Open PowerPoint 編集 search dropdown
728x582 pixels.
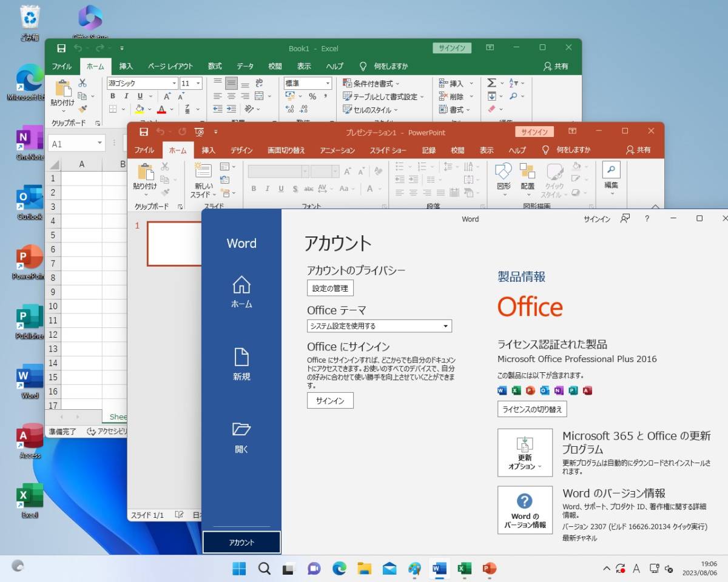point(611,177)
